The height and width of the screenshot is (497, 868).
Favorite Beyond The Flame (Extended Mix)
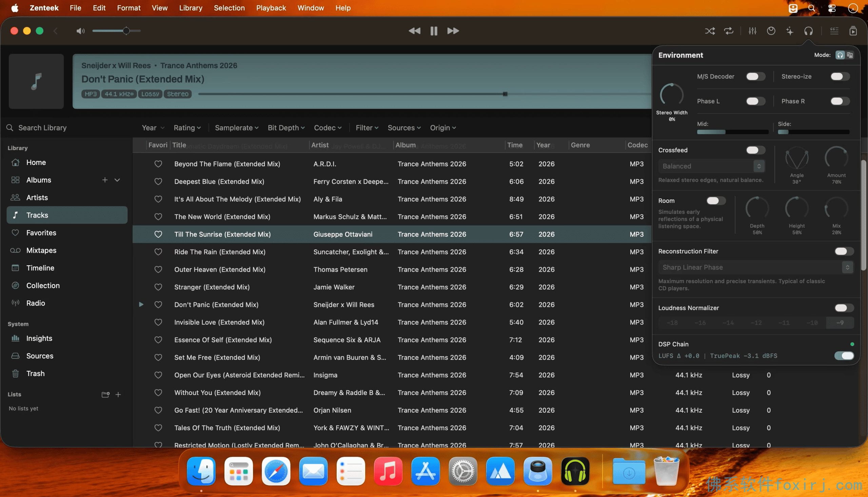[158, 164]
